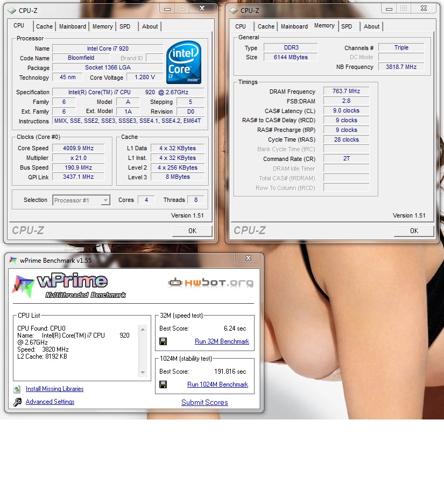This screenshot has height=504, width=444.
Task: Open Install Missing Libraries link
Action: tap(54, 389)
